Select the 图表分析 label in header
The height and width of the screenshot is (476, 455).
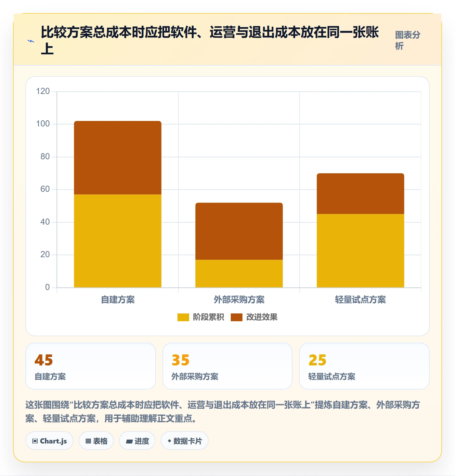click(x=408, y=40)
